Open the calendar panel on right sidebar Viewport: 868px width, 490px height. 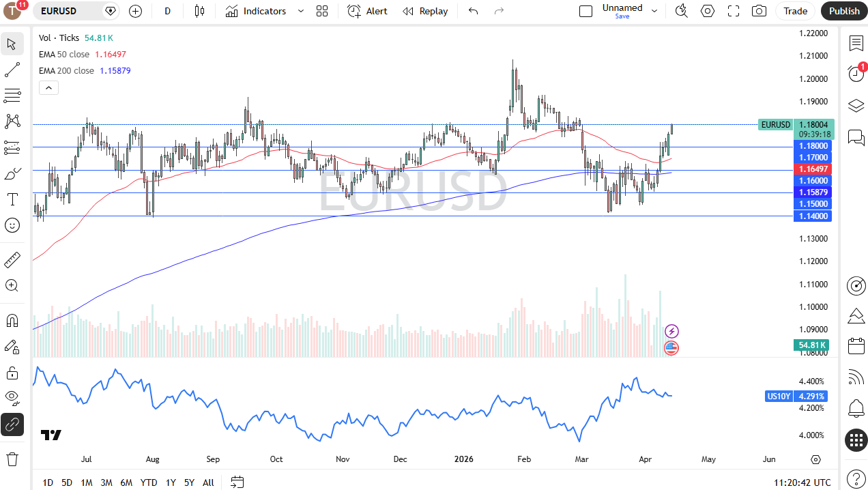856,346
